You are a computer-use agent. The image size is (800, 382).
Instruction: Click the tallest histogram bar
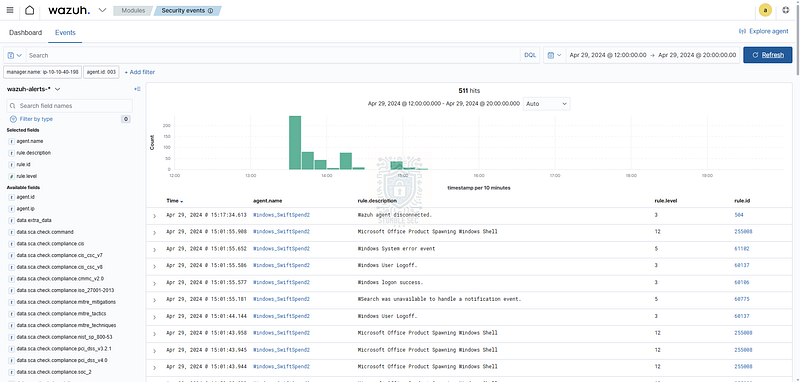295,142
